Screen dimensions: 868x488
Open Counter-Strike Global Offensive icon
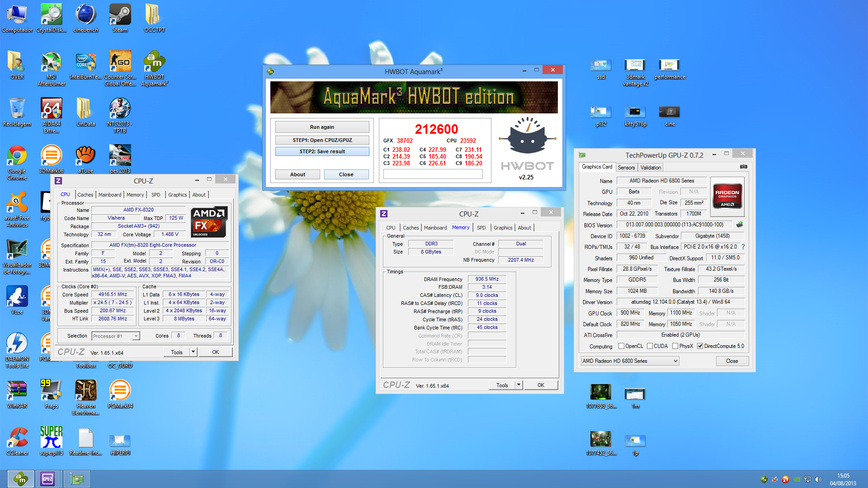tap(120, 68)
